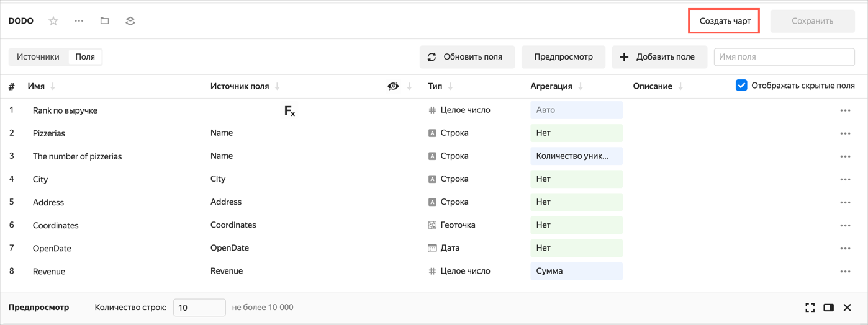Open the three-dots menu beside DODO title
Image resolution: width=868 pixels, height=325 pixels.
coord(79,21)
